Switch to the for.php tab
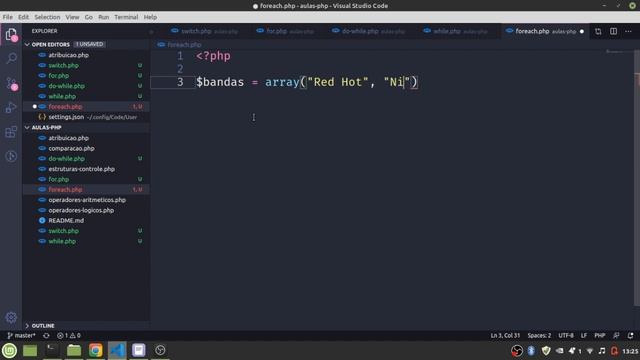640x360 pixels. (285, 31)
